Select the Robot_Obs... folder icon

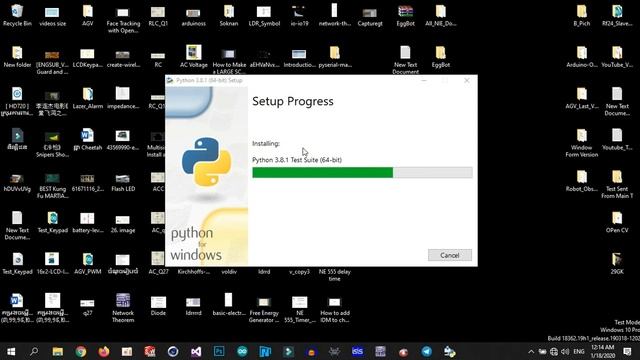(582, 181)
